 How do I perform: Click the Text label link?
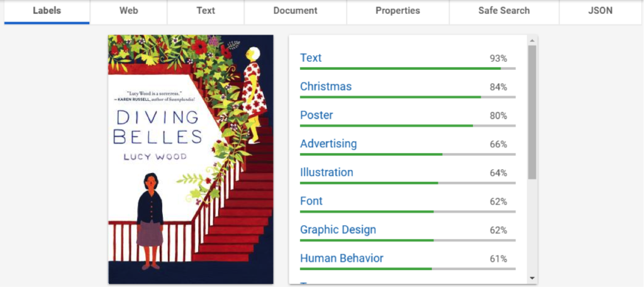coord(311,58)
